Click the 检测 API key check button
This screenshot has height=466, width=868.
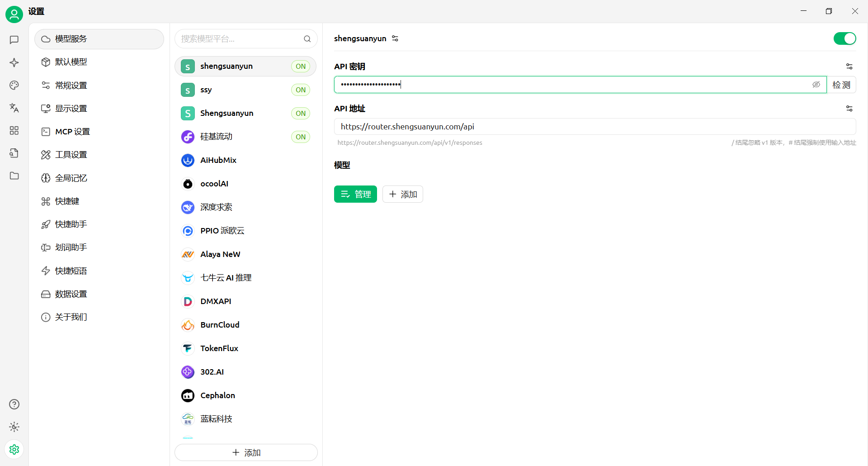point(841,85)
